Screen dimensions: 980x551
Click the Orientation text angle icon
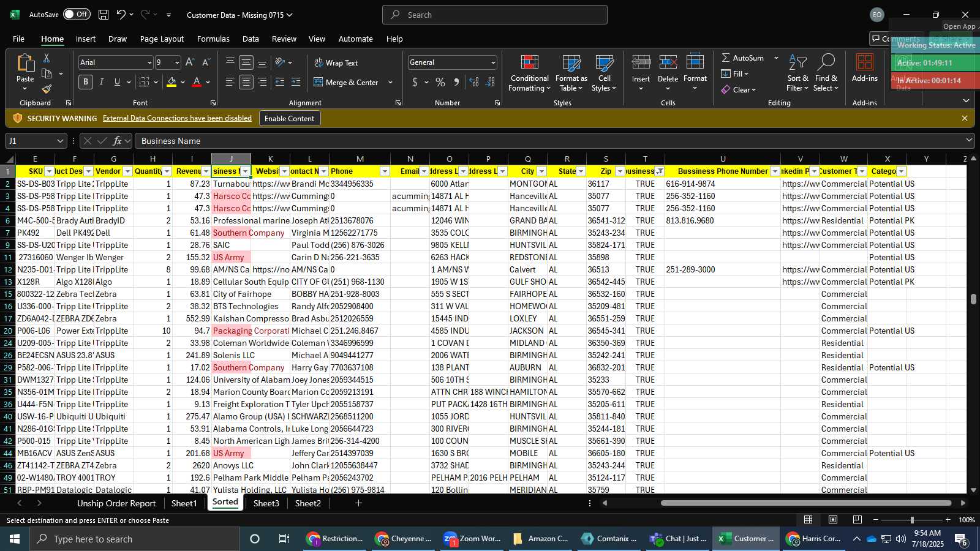(x=280, y=62)
